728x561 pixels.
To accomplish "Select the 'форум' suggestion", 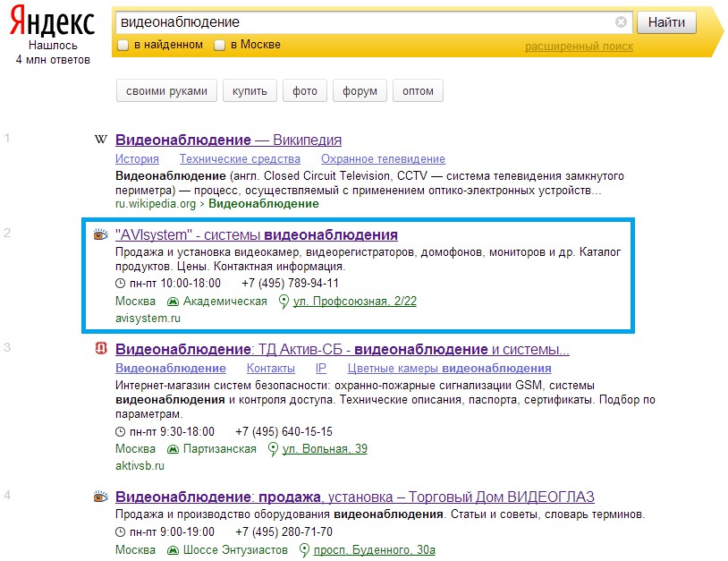I will pyautogui.click(x=360, y=90).
